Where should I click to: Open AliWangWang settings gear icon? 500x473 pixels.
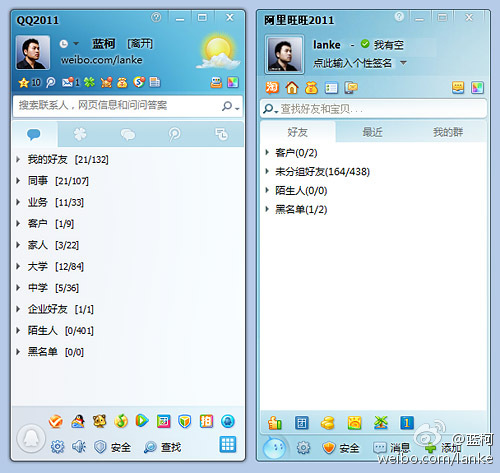(303, 448)
